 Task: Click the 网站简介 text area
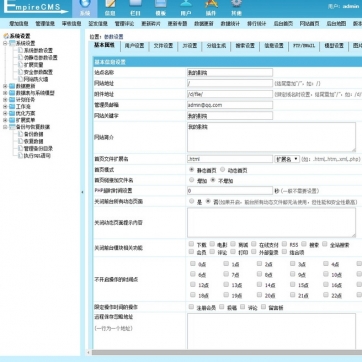(x=271, y=137)
